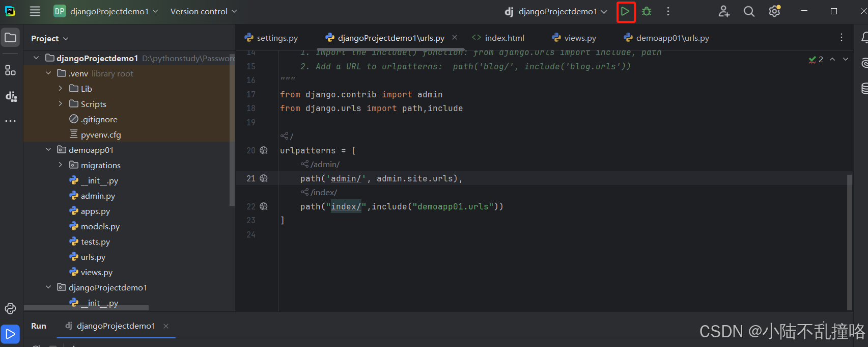
Task: Switch to the views.py tab
Action: point(574,38)
